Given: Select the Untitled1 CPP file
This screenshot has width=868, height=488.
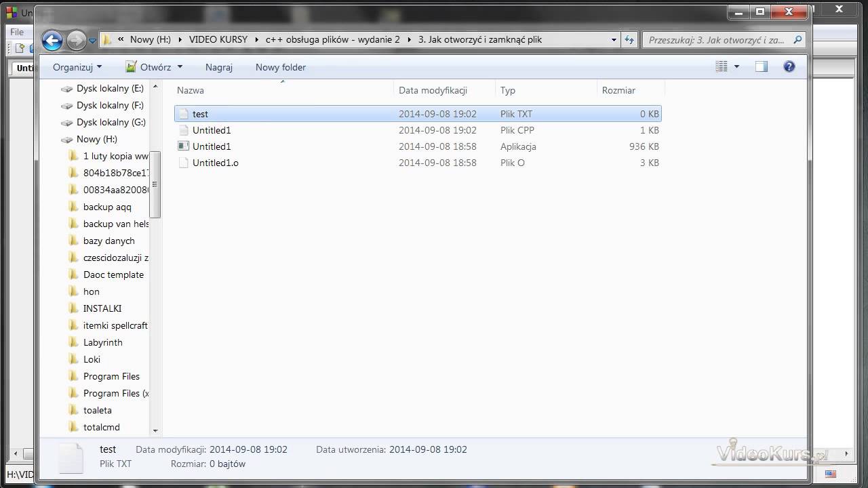Looking at the screenshot, I should coord(418,130).
